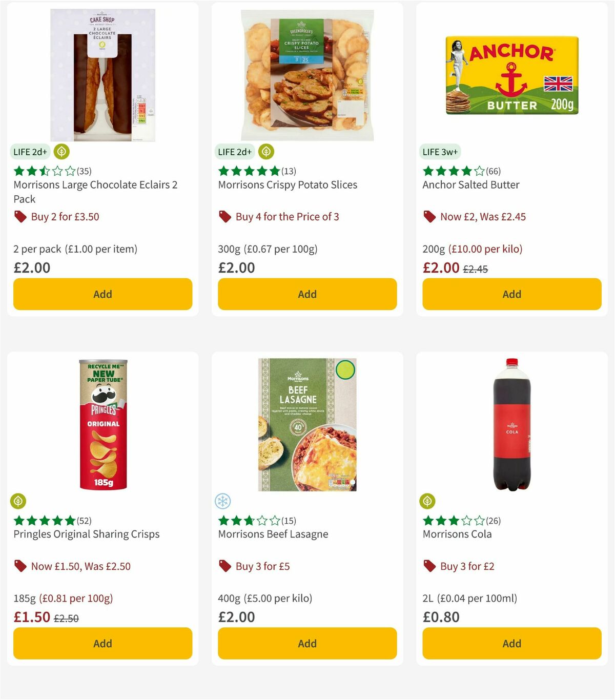Click the leaf icon next to Crispy Potato Slices badge
Screen dimensions: 615x700
click(265, 152)
